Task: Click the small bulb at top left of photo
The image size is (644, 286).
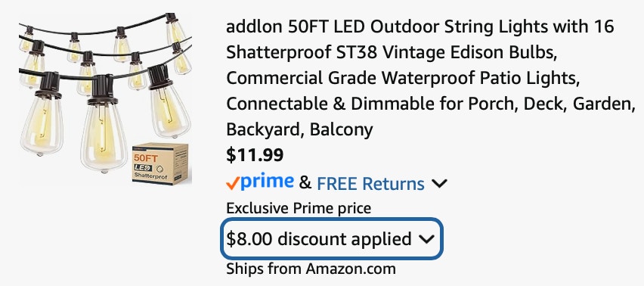Action: (x=27, y=39)
